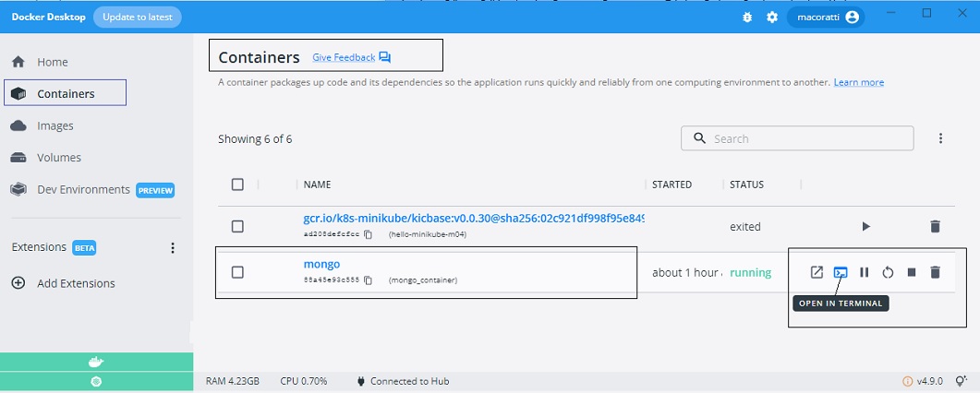Open the macoratti account menu
Viewport: 980px width, 393px height.
825,18
